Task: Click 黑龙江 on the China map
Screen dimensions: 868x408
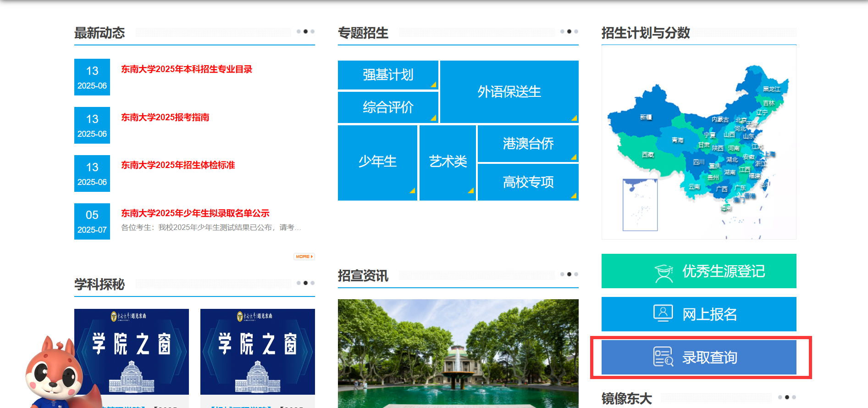Action: (x=772, y=89)
